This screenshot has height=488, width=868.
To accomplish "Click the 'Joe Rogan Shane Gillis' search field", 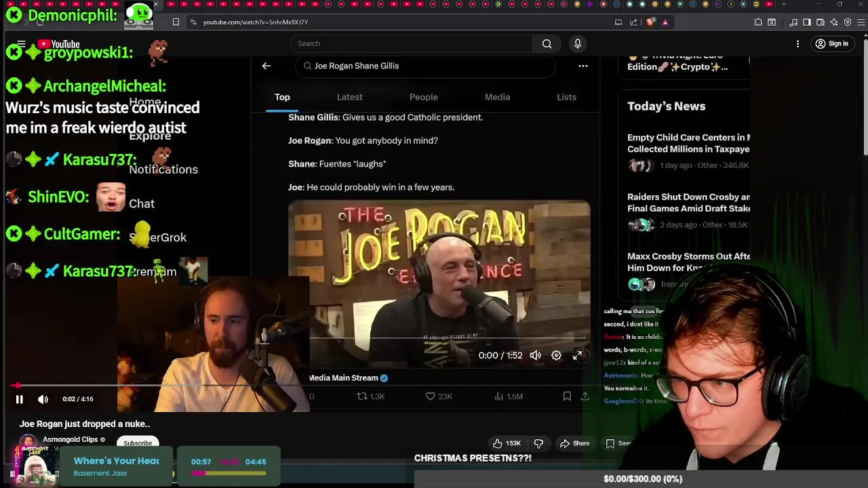I will pyautogui.click(x=425, y=66).
